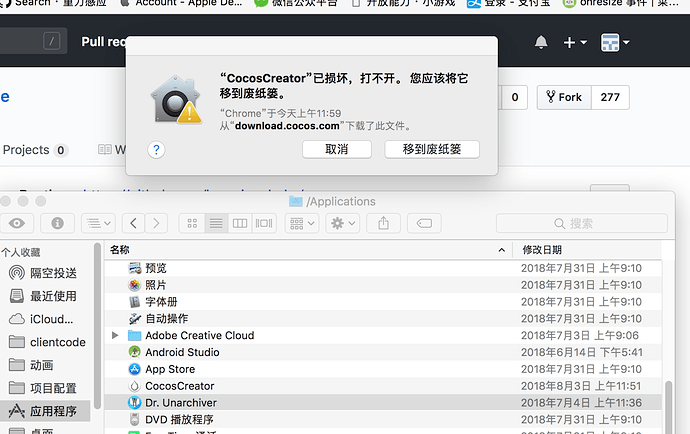Switch Finder to column view
This screenshot has width=690, height=434.
click(x=240, y=223)
